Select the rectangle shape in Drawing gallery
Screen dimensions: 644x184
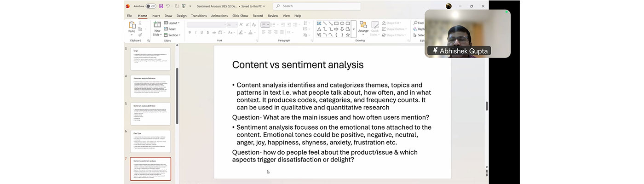pos(336,23)
